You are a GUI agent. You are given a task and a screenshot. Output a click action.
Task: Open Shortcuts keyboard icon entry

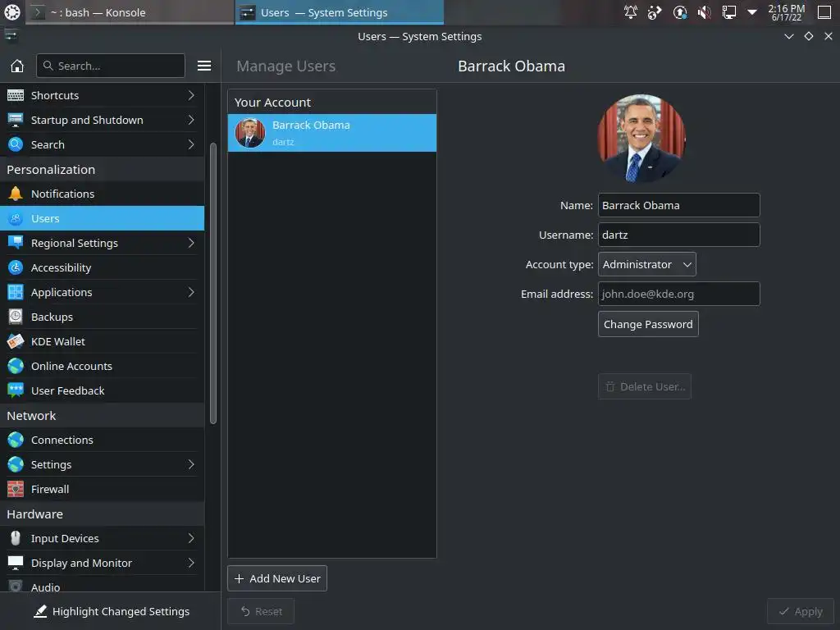tap(16, 95)
